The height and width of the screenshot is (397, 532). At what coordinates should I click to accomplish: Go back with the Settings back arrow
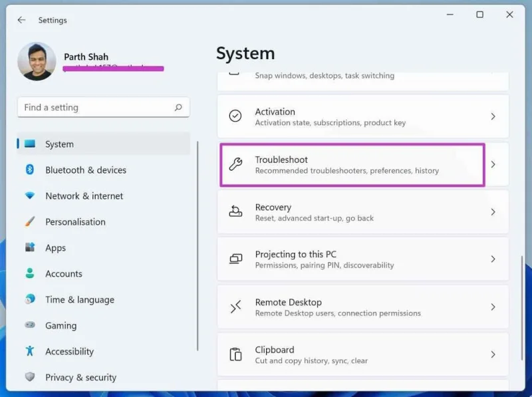click(x=21, y=20)
